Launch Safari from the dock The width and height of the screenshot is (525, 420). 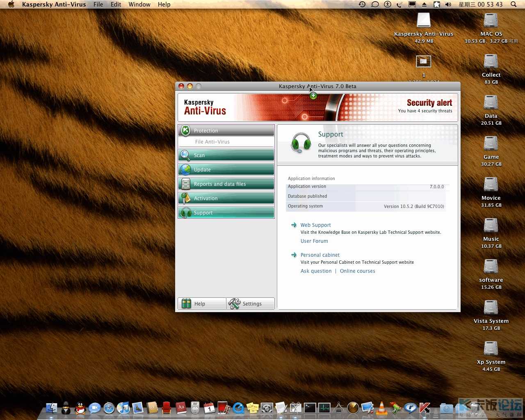[x=109, y=408]
